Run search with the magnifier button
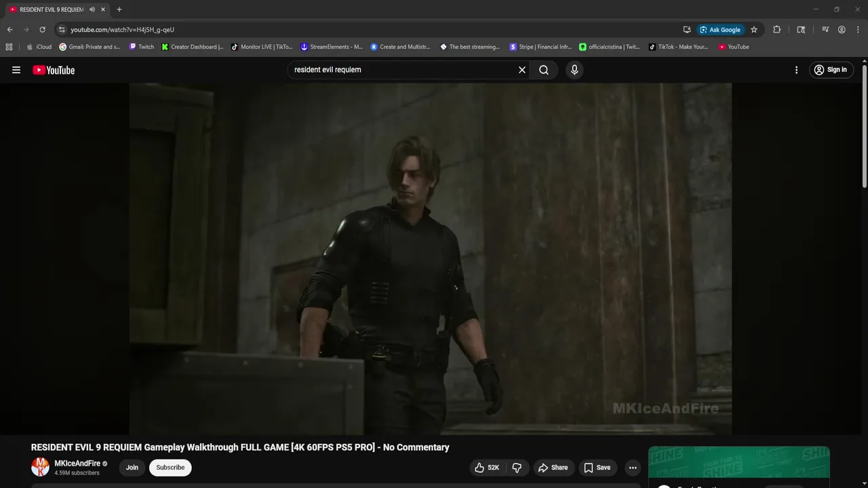 [544, 70]
